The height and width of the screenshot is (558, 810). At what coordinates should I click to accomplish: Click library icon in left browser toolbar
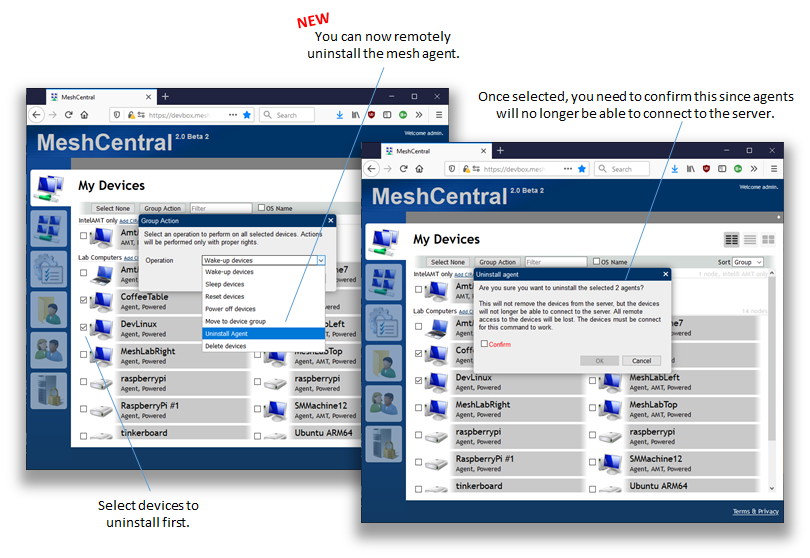(x=355, y=115)
